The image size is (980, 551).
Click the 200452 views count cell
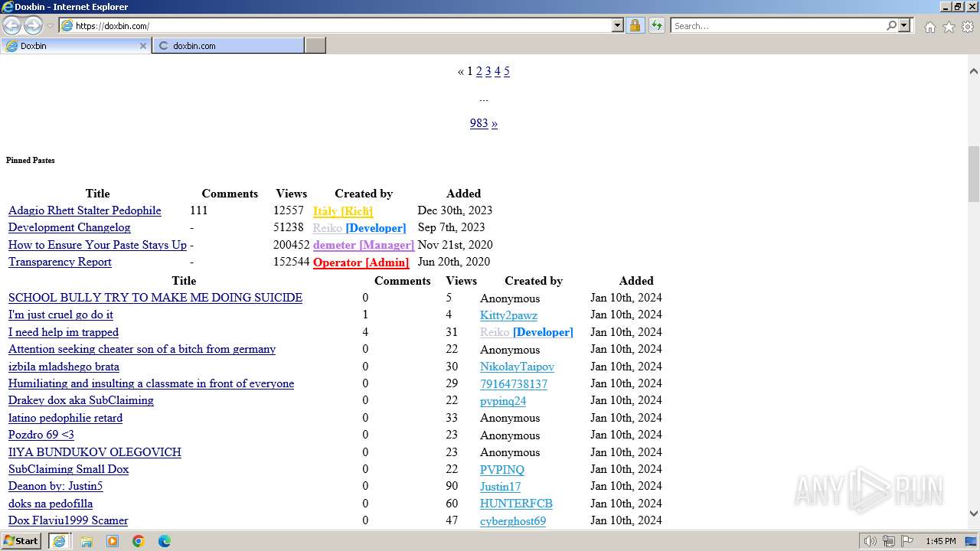point(292,245)
